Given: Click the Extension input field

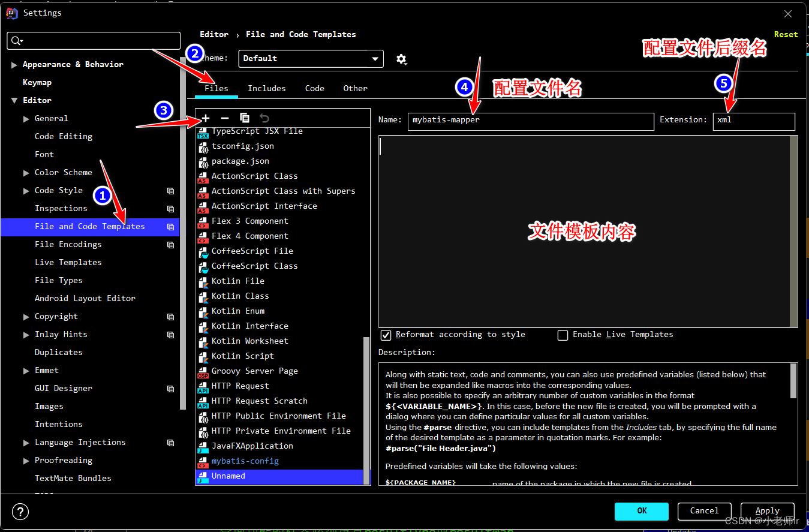Looking at the screenshot, I should [753, 120].
